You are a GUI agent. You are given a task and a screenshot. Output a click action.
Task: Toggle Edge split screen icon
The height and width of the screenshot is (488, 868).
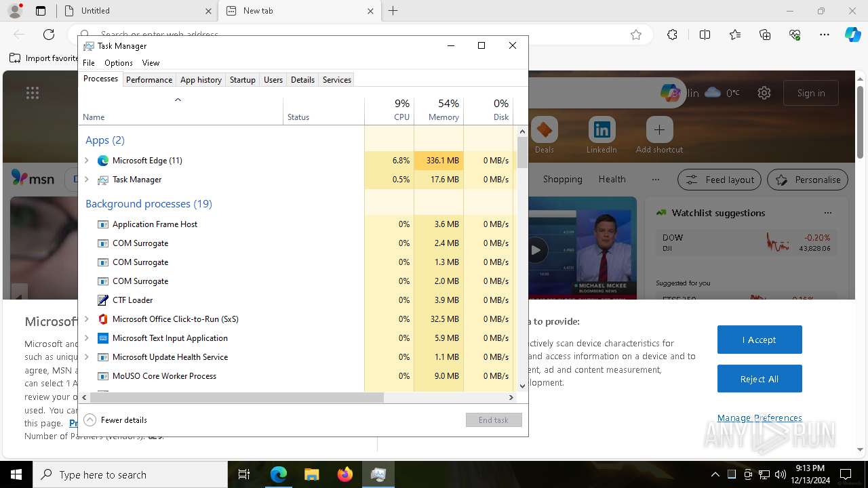pyautogui.click(x=705, y=35)
